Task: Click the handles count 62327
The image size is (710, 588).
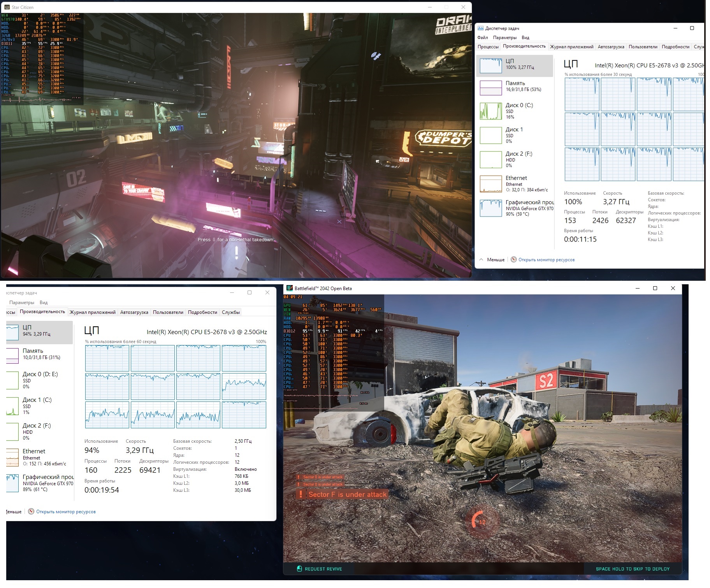Action: tap(626, 220)
